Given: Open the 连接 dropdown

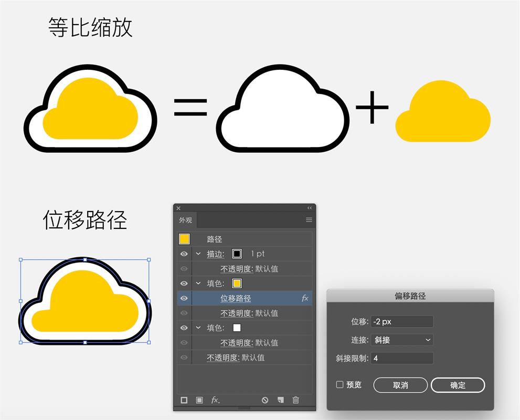Looking at the screenshot, I should coord(401,340).
